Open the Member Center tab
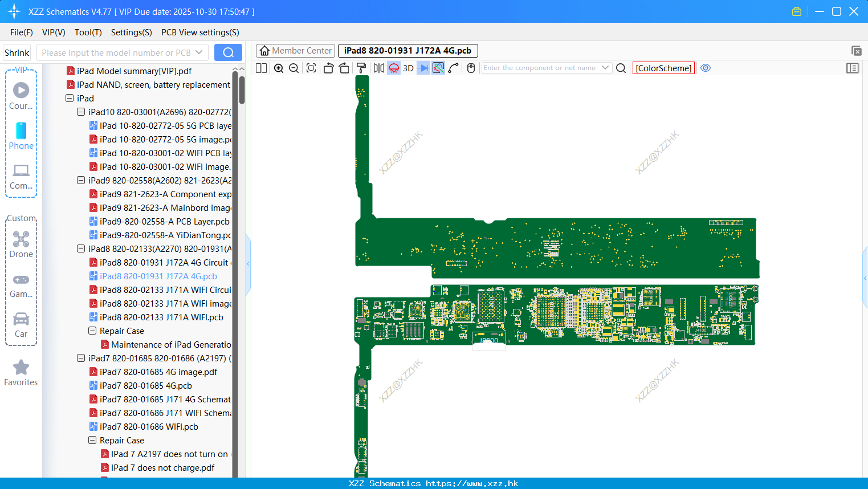868x489 pixels. point(296,51)
